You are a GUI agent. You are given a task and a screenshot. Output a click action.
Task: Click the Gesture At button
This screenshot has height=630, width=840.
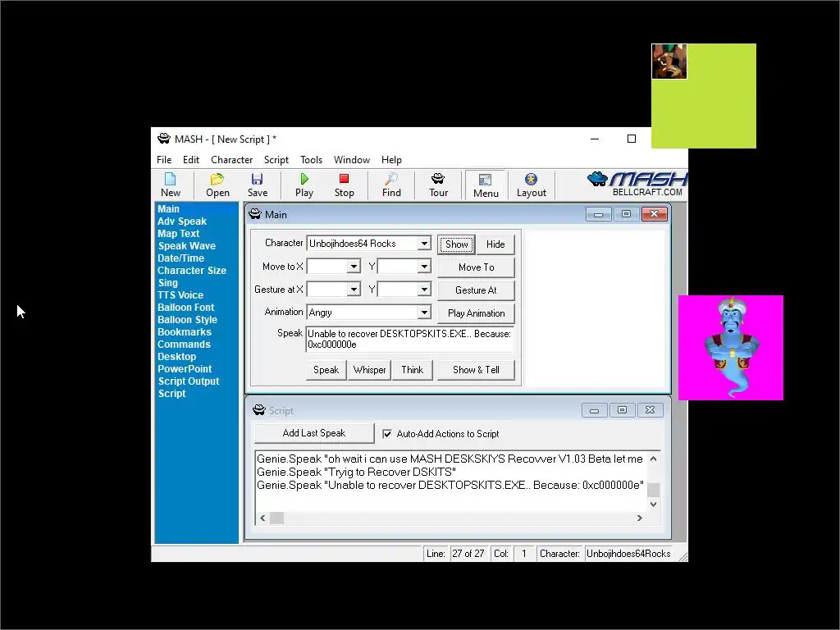tap(476, 290)
